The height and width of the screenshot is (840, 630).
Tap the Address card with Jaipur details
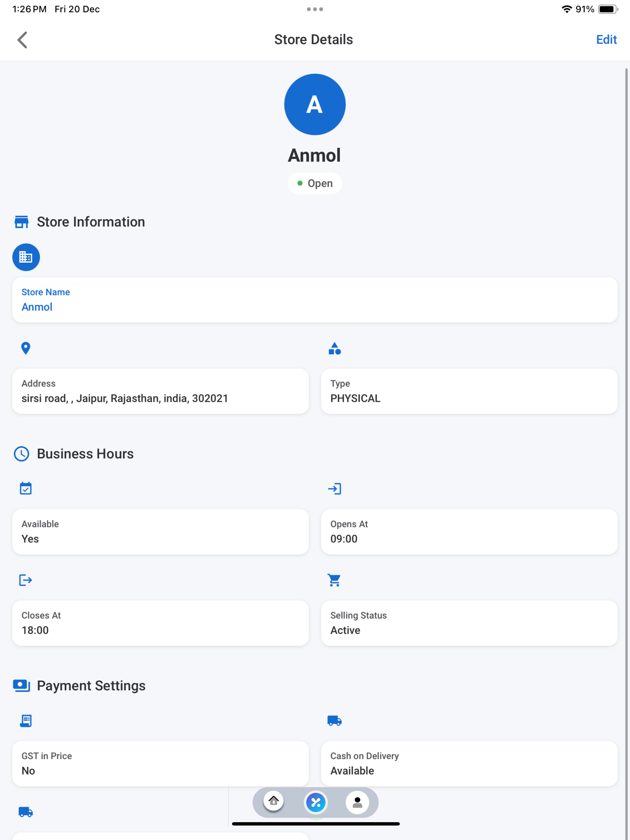(160, 391)
